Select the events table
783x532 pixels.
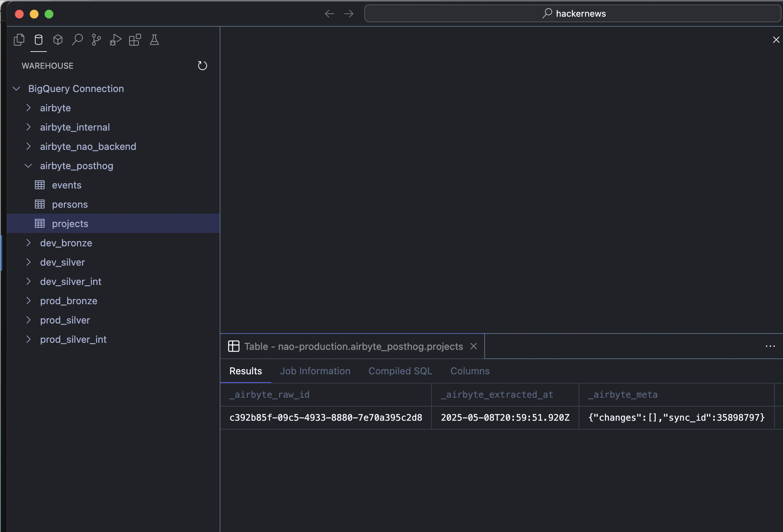click(113, 185)
